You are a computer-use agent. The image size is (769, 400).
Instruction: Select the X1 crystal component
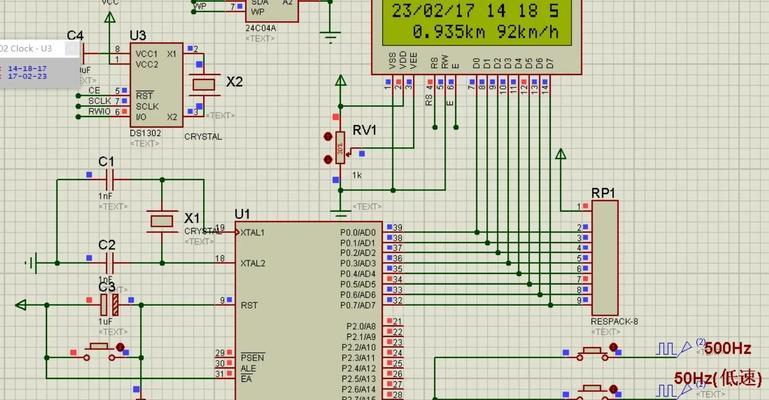pyautogui.click(x=162, y=222)
